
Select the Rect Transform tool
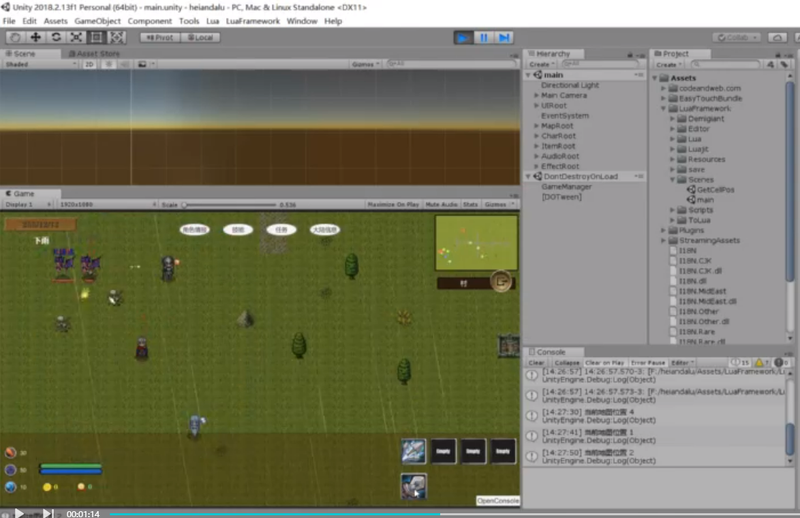(96, 37)
